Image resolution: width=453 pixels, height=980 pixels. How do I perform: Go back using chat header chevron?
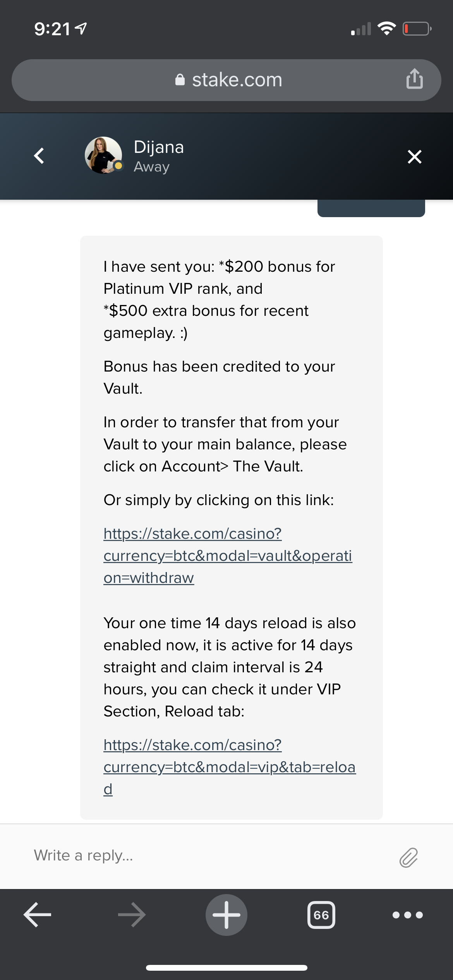point(39,156)
